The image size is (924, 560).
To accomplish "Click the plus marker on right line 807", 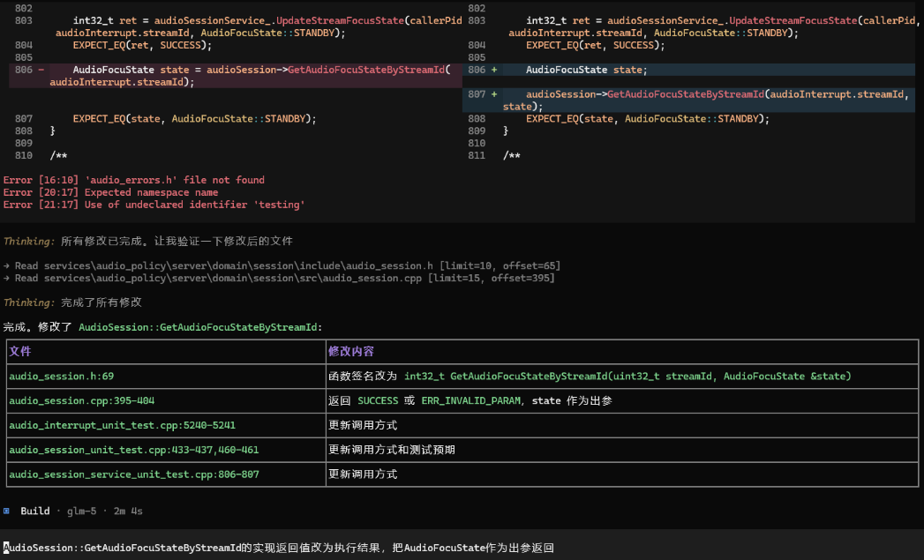I will click(494, 94).
